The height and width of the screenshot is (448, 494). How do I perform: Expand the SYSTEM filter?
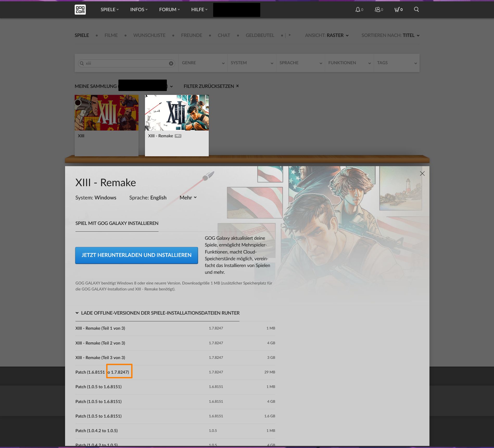pos(252,63)
